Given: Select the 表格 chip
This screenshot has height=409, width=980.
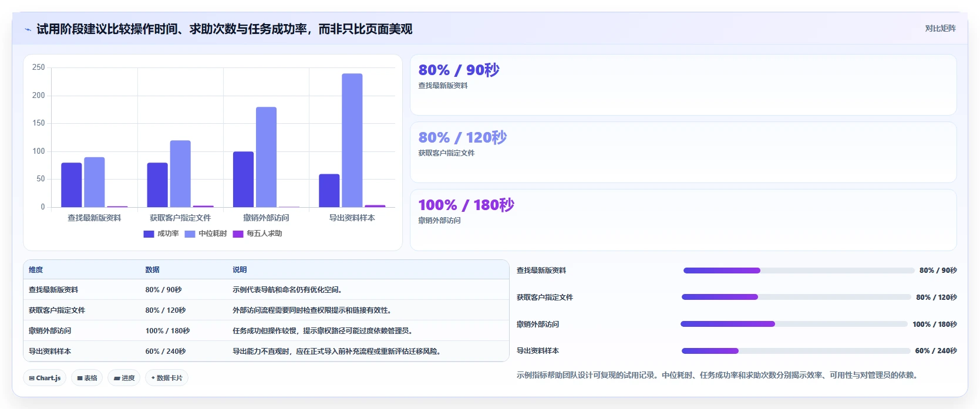Looking at the screenshot, I should tap(87, 378).
